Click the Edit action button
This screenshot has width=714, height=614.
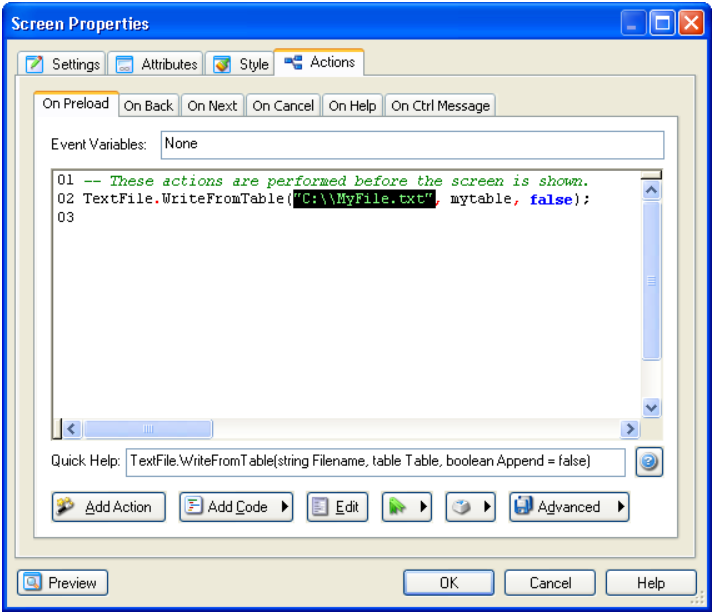coord(337,507)
